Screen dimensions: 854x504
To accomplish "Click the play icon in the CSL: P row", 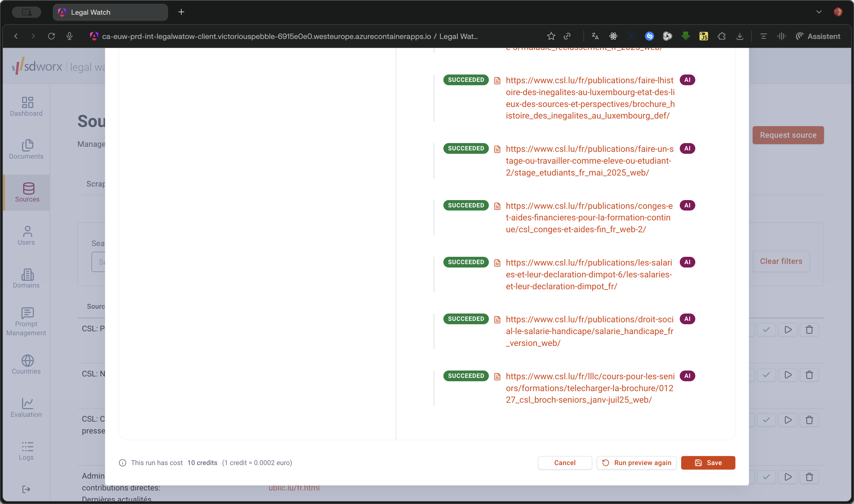I will click(x=788, y=329).
